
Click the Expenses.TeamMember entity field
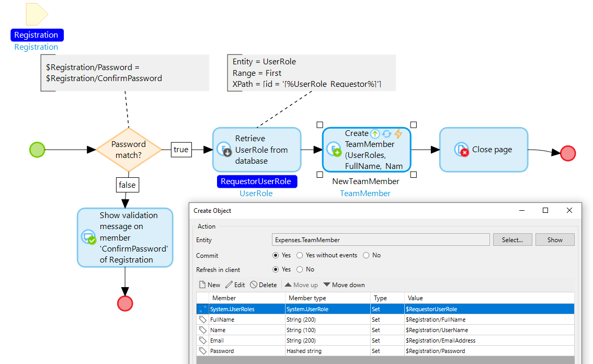click(x=381, y=240)
